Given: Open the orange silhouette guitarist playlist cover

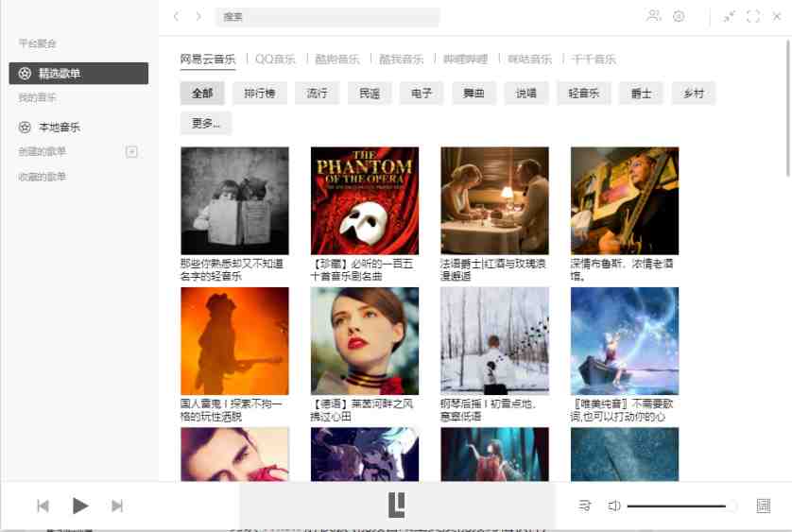Looking at the screenshot, I should [235, 341].
